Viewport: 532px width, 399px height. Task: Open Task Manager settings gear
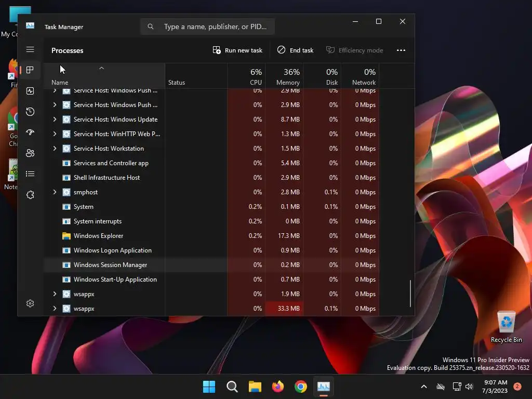[30, 303]
